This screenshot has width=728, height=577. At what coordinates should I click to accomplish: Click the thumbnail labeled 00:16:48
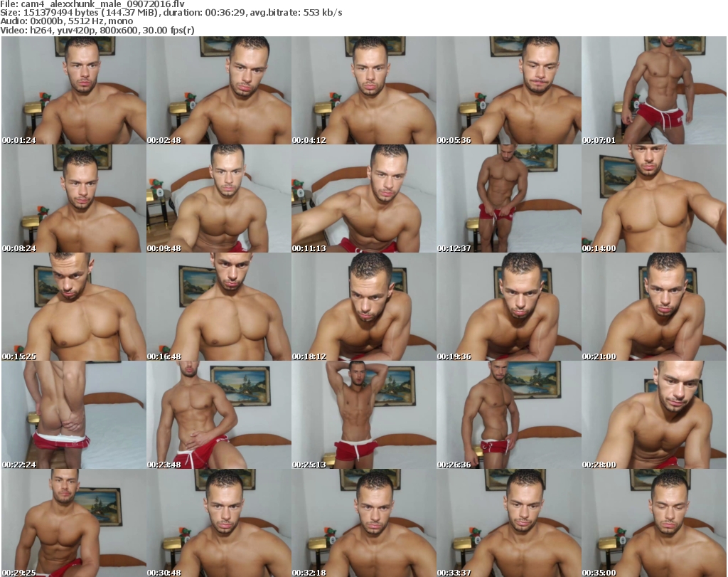click(219, 307)
